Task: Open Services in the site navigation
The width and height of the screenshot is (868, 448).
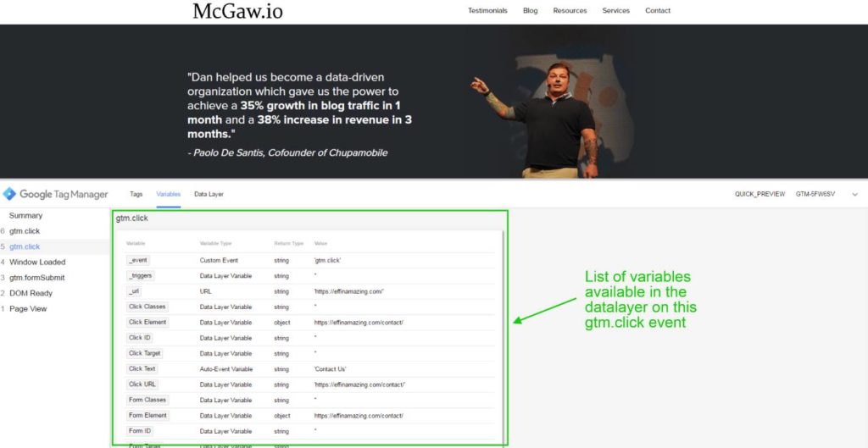Action: (616, 10)
